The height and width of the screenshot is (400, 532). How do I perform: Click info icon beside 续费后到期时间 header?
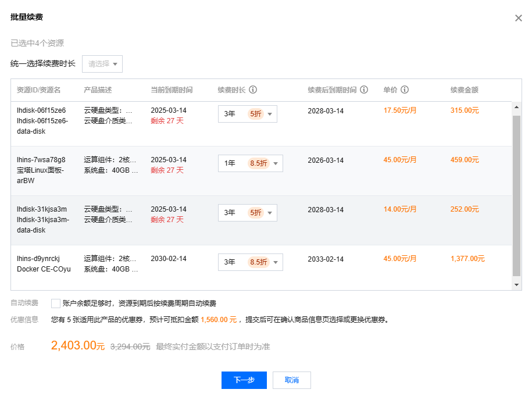click(x=364, y=90)
